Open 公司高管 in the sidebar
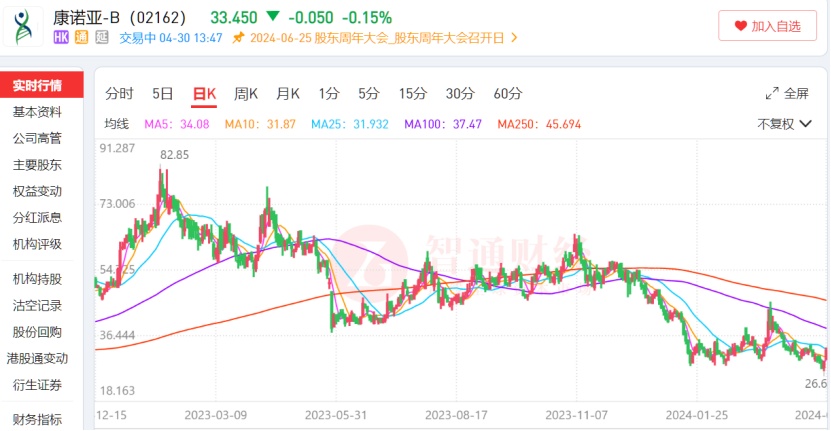This screenshot has width=831, height=431. point(37,138)
